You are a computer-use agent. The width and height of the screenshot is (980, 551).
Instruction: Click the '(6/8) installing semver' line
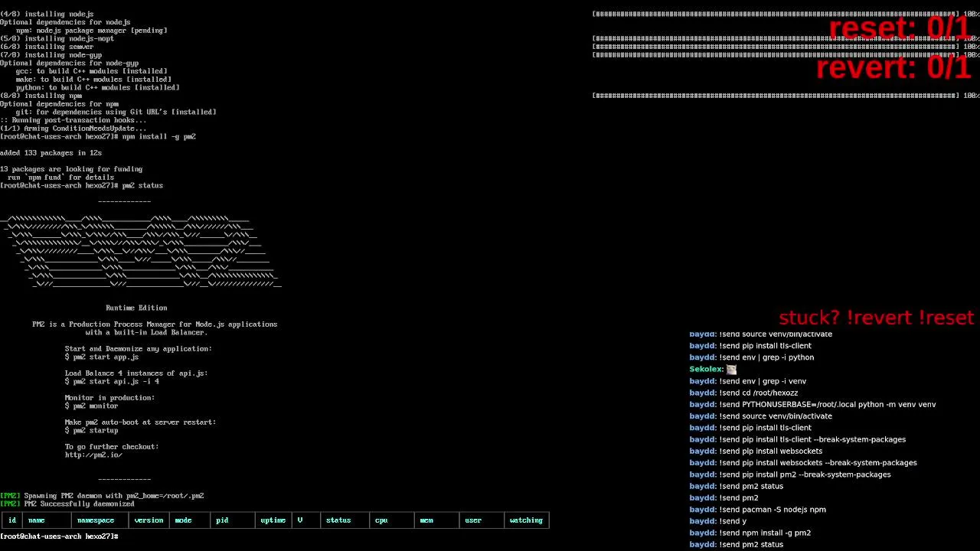(47, 47)
